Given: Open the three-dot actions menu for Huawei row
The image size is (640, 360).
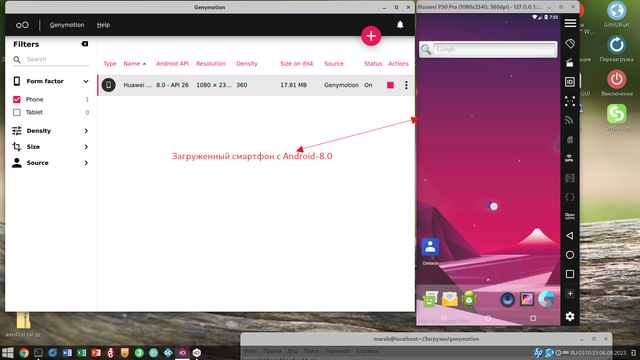Looking at the screenshot, I should [x=406, y=85].
